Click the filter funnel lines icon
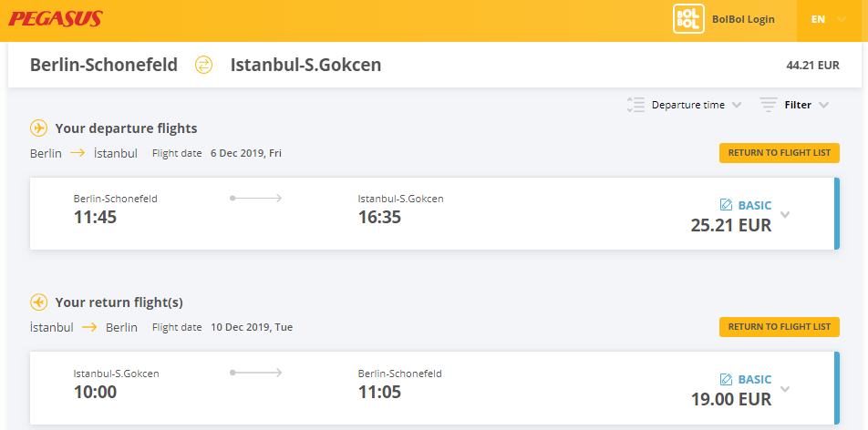 pos(769,105)
